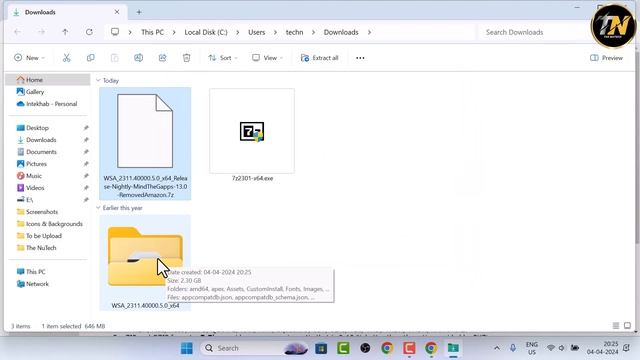
Task: Expand chevron after Downloads in address bar
Action: 369,32
